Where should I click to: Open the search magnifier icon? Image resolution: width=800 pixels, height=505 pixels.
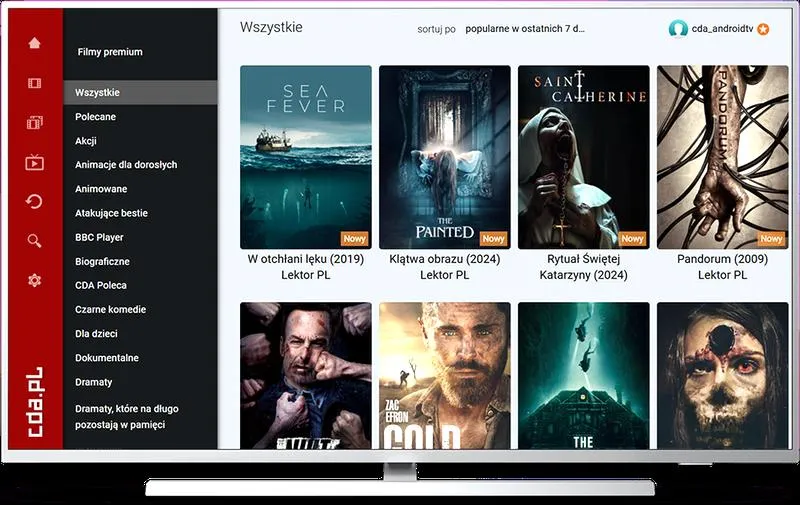pyautogui.click(x=34, y=241)
